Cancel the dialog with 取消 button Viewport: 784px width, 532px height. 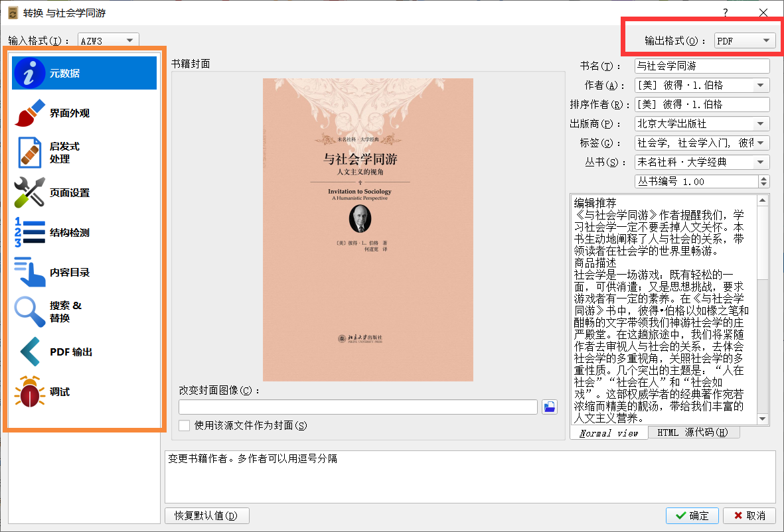pos(749,515)
